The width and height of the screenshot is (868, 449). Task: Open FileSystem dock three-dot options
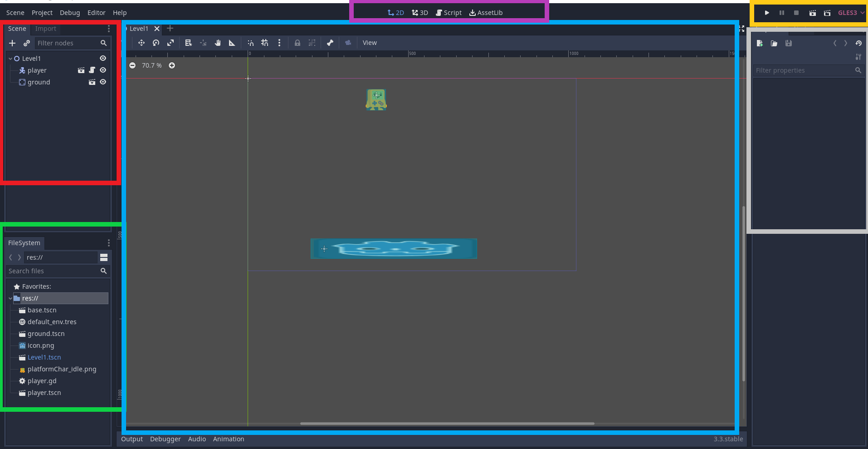(109, 243)
